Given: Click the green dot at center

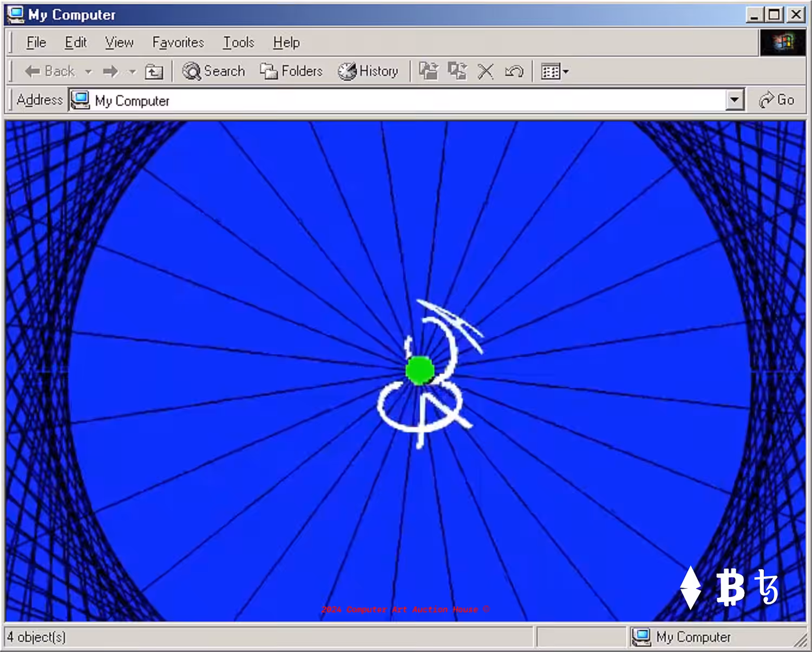Looking at the screenshot, I should point(420,370).
